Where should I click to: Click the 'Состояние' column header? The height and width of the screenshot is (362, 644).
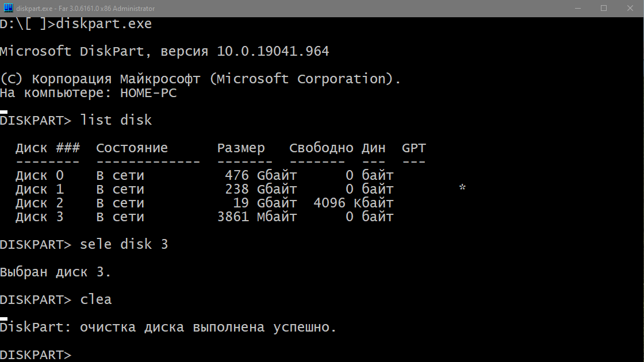point(132,148)
